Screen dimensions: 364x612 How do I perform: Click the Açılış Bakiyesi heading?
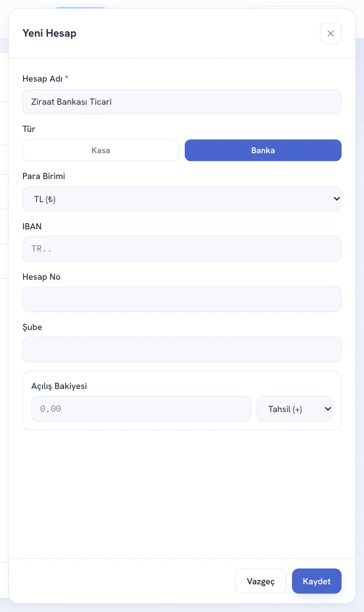59,386
